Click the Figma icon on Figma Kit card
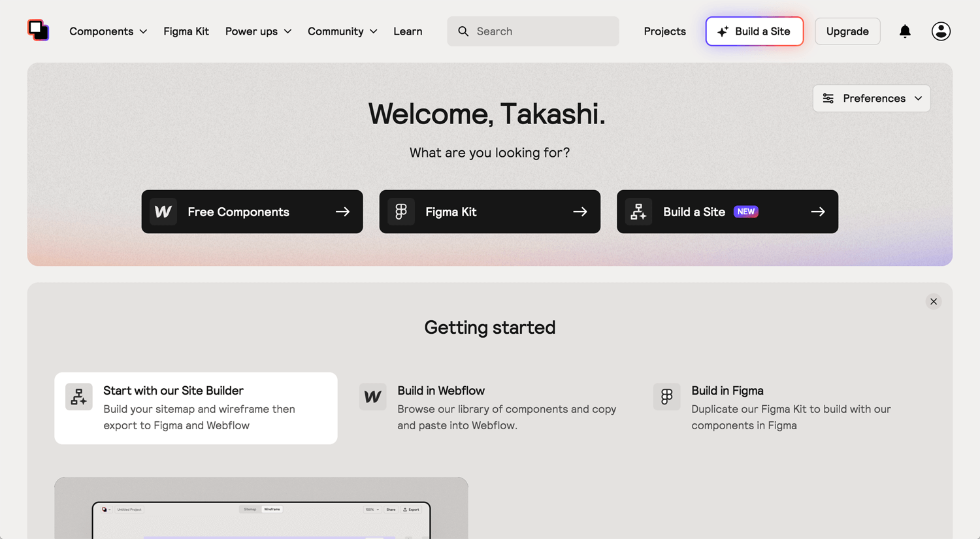 point(401,212)
